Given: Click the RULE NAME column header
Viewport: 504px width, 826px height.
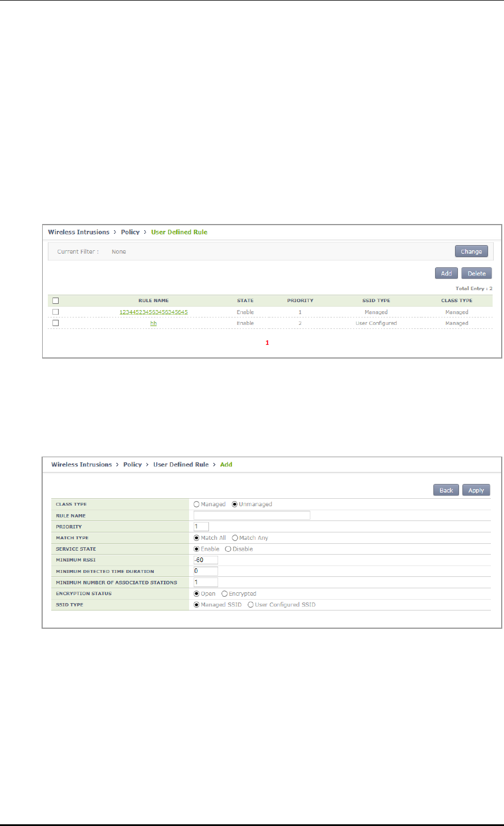Looking at the screenshot, I should pyautogui.click(x=153, y=300).
